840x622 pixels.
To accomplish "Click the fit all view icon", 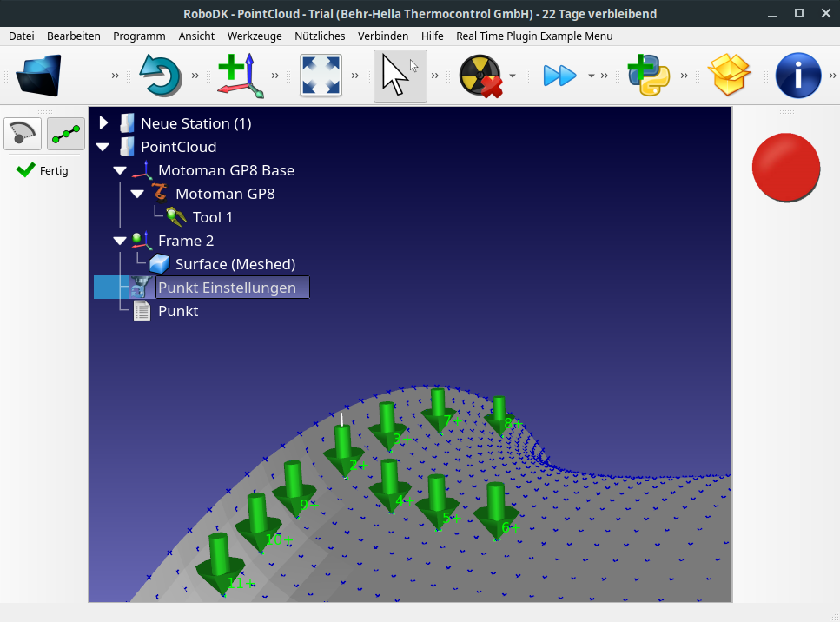I will click(321, 76).
